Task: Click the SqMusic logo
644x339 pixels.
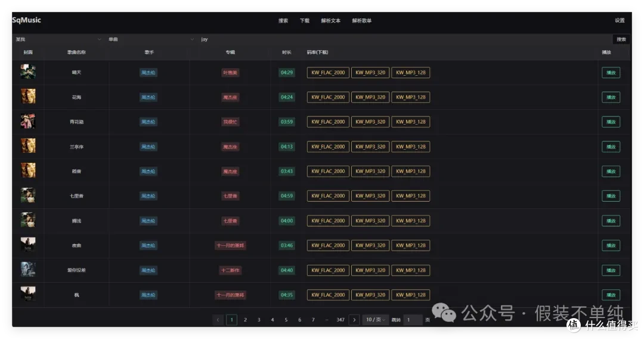Action: click(x=27, y=20)
